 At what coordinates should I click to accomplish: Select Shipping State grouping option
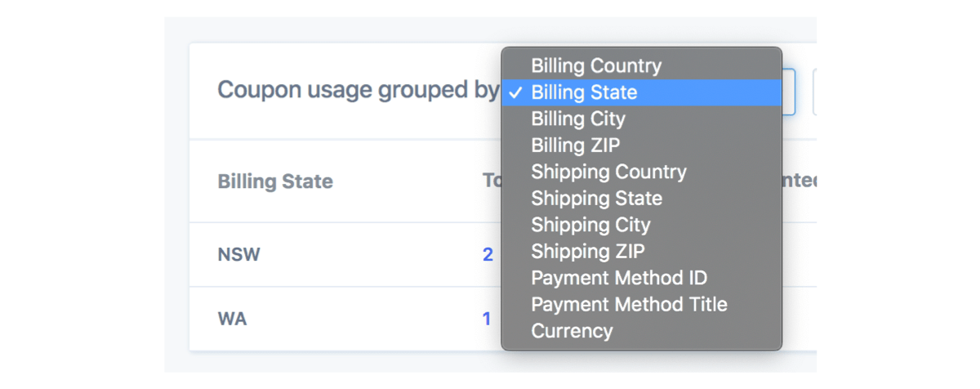coord(596,199)
